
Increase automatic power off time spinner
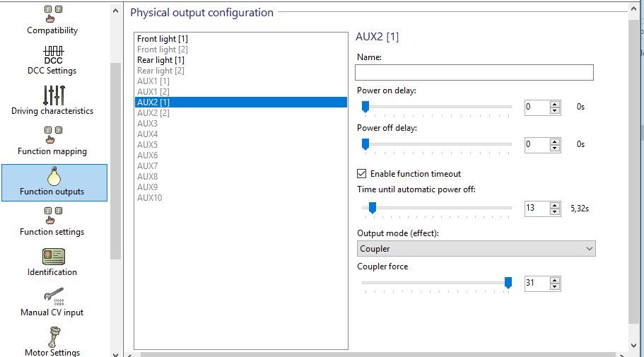(555, 206)
